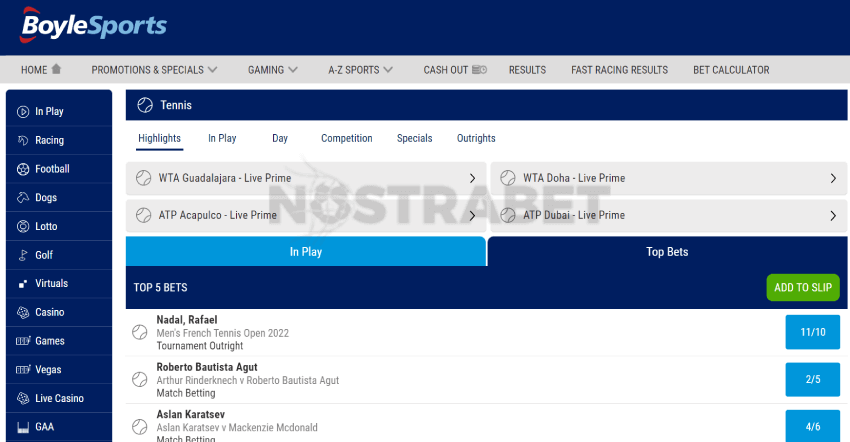Screen dimensions: 850x442
Task: Click the Virtuals icon in sidebar
Action: (x=23, y=284)
